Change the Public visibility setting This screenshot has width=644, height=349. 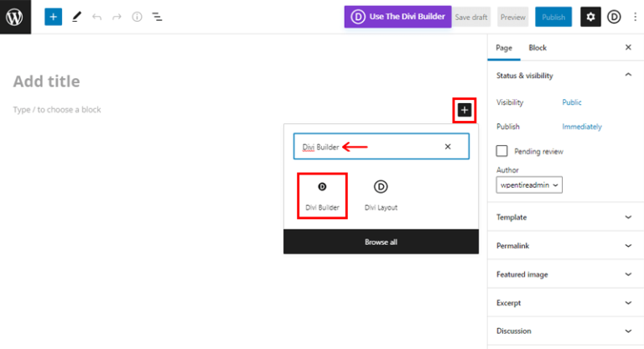pos(572,102)
